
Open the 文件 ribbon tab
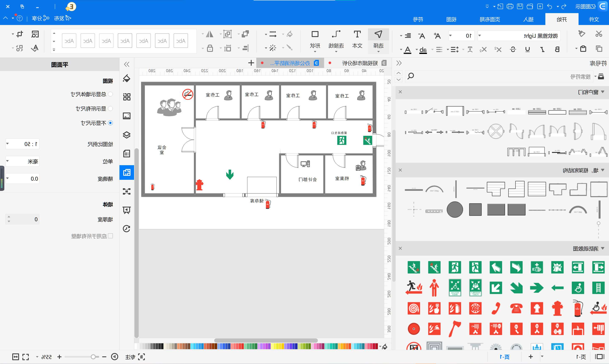[x=594, y=19]
